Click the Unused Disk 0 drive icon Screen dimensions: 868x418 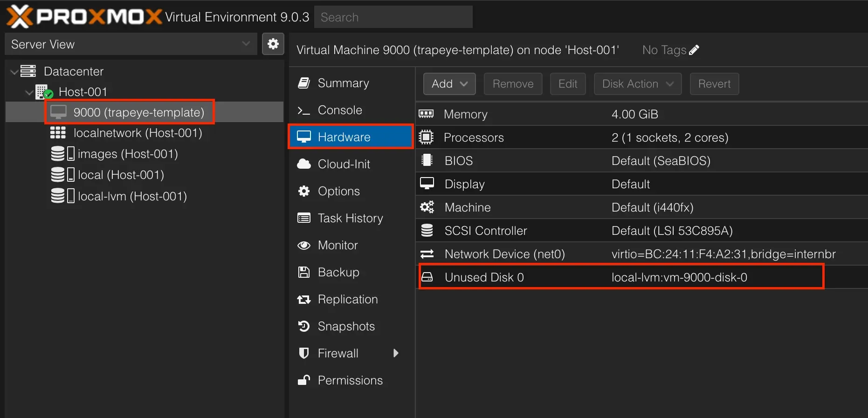tap(427, 277)
